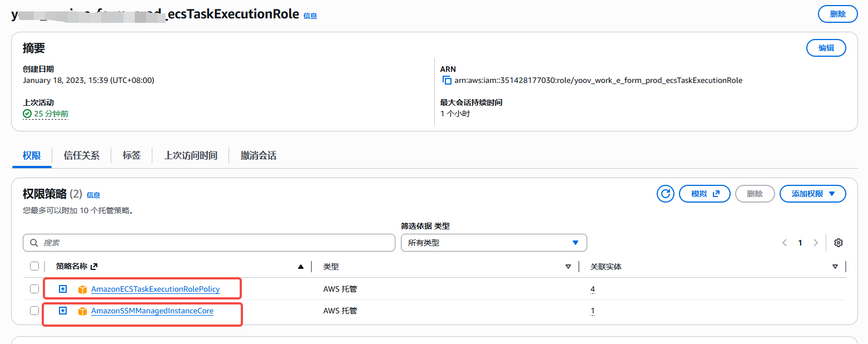Sort by policy name ascending arrow

pyautogui.click(x=301, y=267)
